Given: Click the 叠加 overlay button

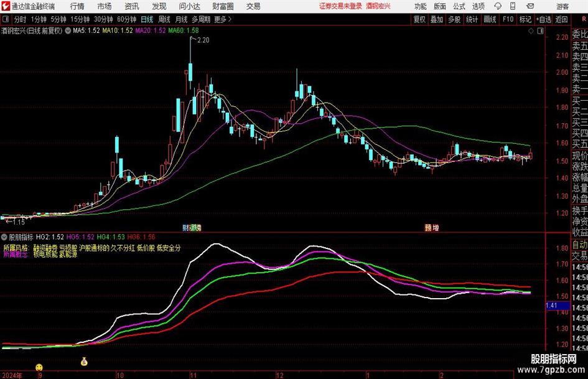Looking at the screenshot, I should tap(437, 19).
